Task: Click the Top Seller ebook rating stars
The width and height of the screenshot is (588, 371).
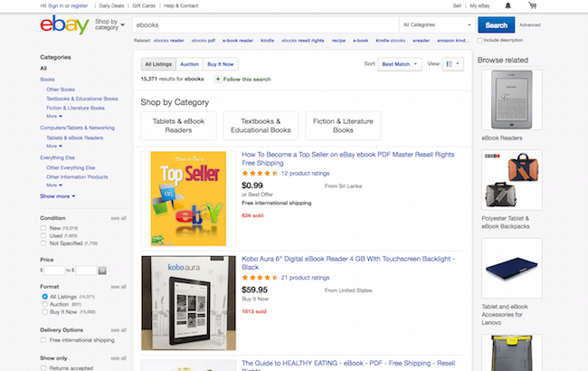Action: [260, 174]
